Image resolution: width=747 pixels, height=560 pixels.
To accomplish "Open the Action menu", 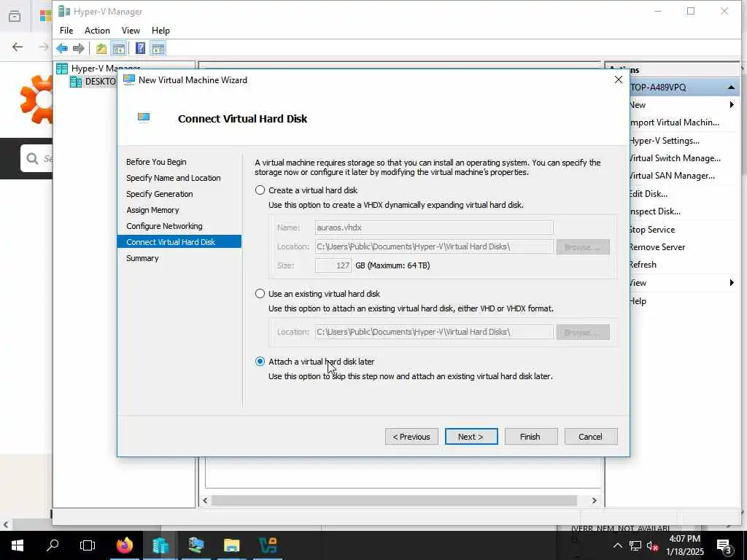I will pos(97,31).
